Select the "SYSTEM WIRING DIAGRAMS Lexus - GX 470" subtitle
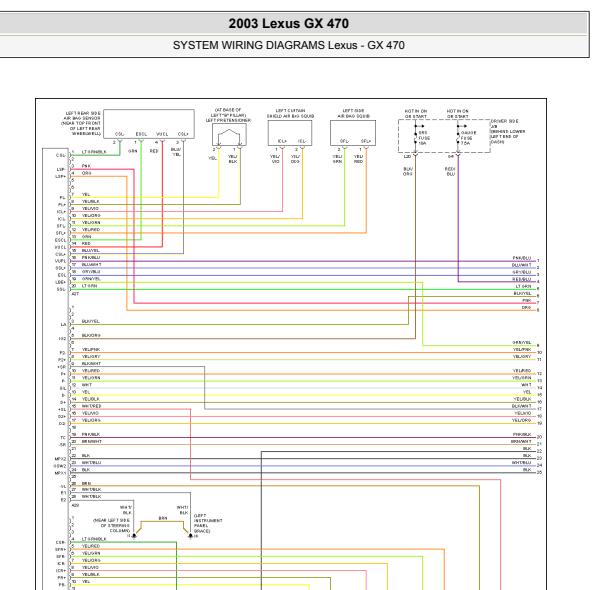The width and height of the screenshot is (601, 590). click(289, 45)
